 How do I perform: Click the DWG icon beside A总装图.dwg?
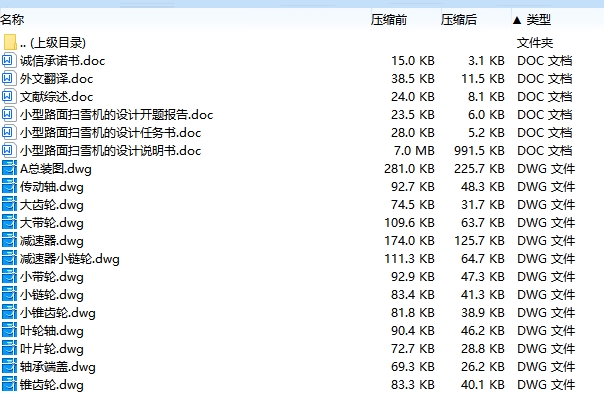pyautogui.click(x=9, y=168)
